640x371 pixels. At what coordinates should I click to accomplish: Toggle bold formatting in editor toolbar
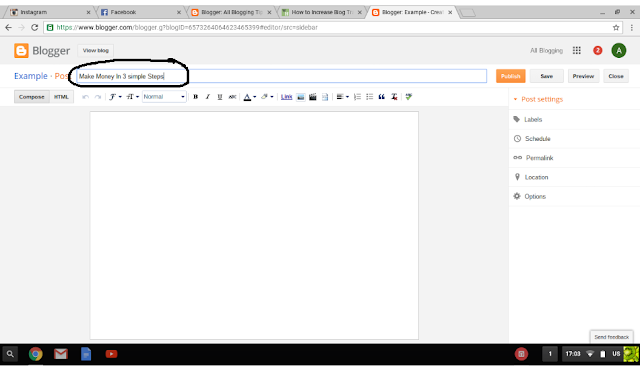pos(196,97)
